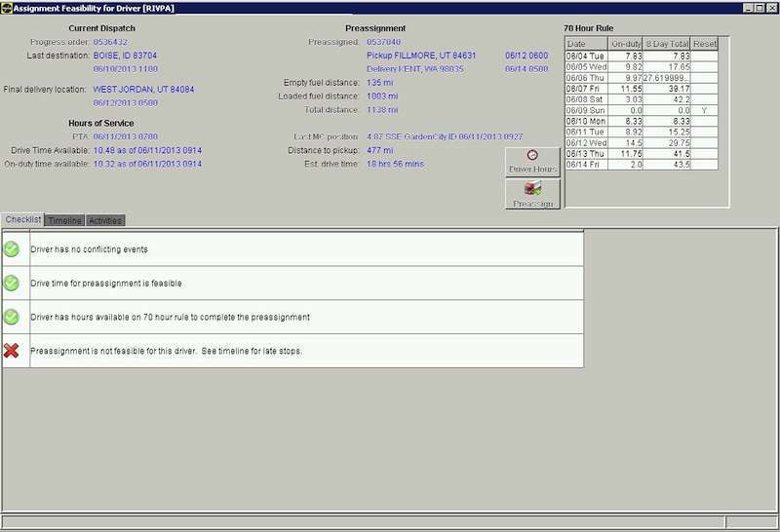Click the Reset column header
This screenshot has width=780, height=532.
[704, 44]
